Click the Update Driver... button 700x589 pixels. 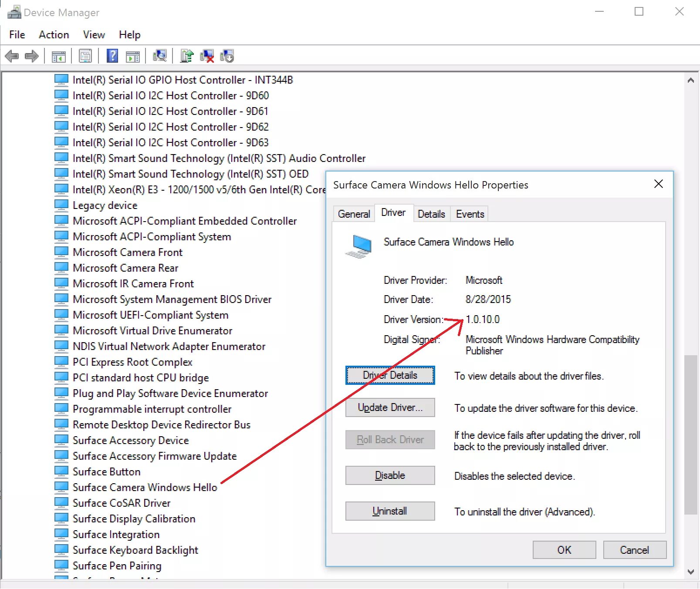[390, 407]
